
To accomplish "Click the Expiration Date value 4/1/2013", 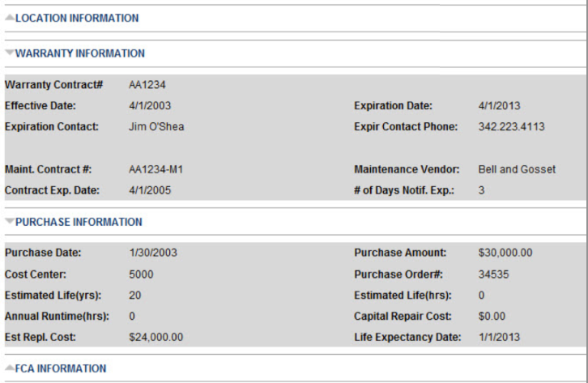I will [x=499, y=105].
